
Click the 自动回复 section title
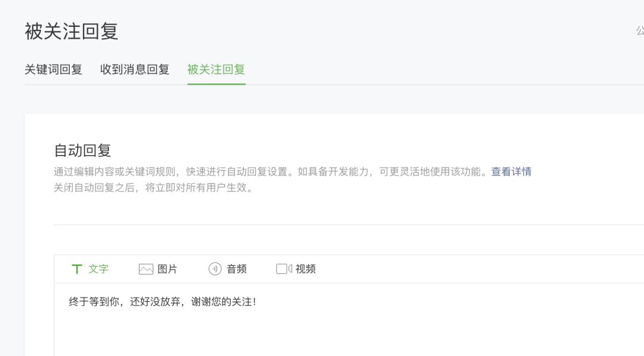pyautogui.click(x=82, y=150)
